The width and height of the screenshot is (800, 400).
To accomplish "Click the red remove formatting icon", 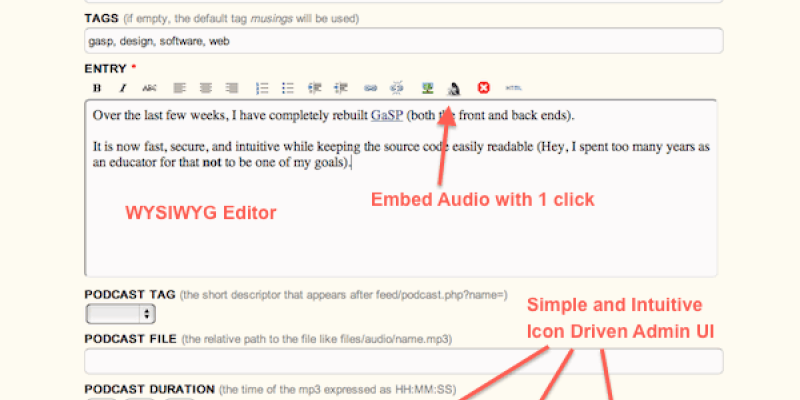I will 484,88.
